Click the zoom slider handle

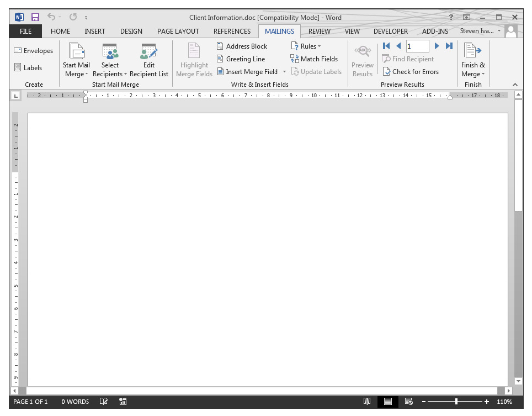pos(456,402)
